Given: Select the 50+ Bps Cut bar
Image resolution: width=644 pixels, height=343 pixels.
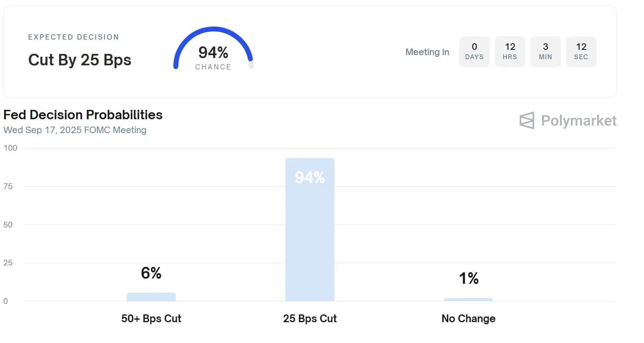Looking at the screenshot, I should click(151, 297).
